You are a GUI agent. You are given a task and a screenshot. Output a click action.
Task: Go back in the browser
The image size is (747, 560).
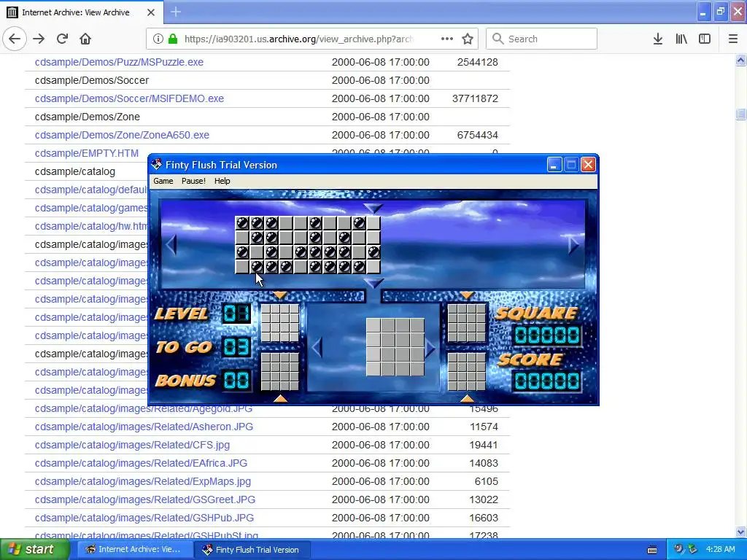click(x=15, y=39)
